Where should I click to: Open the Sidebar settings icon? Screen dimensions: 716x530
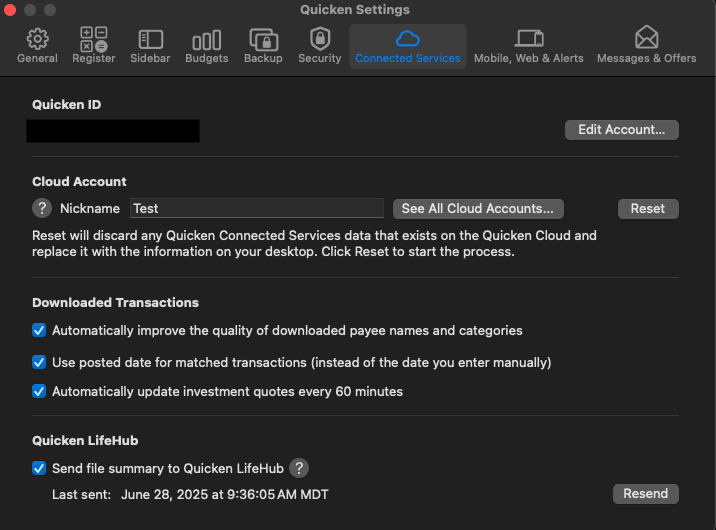pyautogui.click(x=150, y=39)
